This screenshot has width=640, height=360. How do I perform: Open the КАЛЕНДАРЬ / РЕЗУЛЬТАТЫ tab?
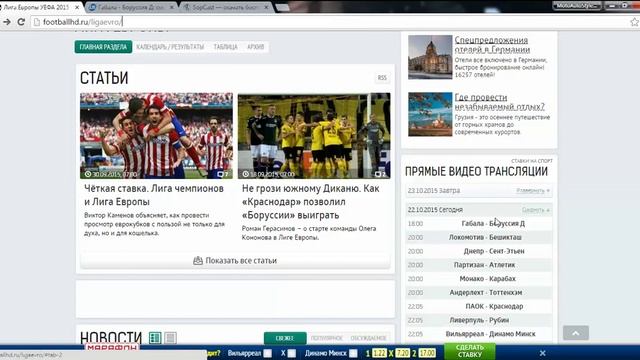click(x=170, y=47)
